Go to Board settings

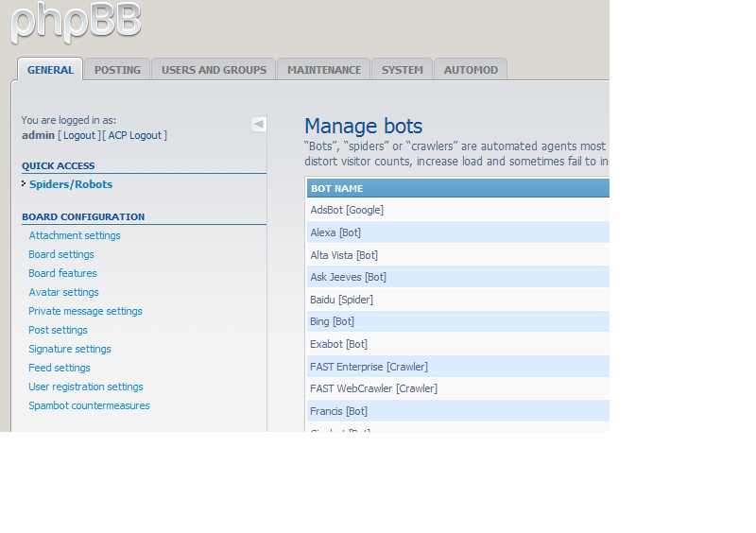click(61, 254)
